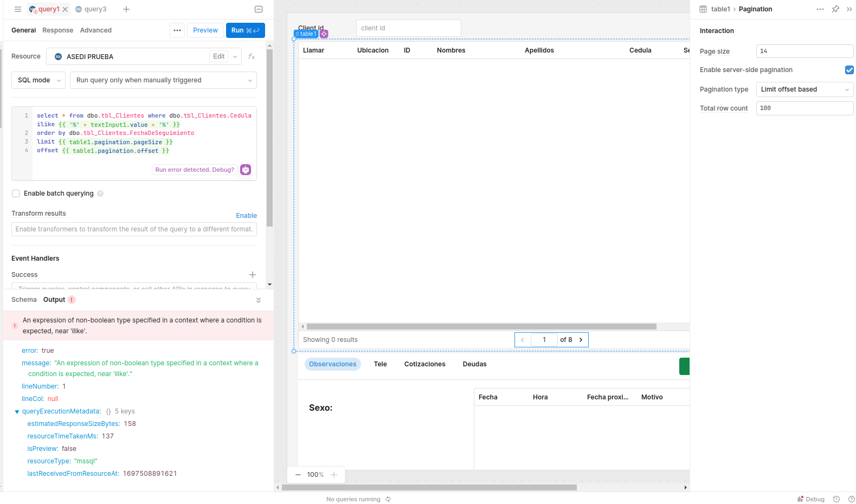Open the run trigger mode dropdown

(x=163, y=80)
